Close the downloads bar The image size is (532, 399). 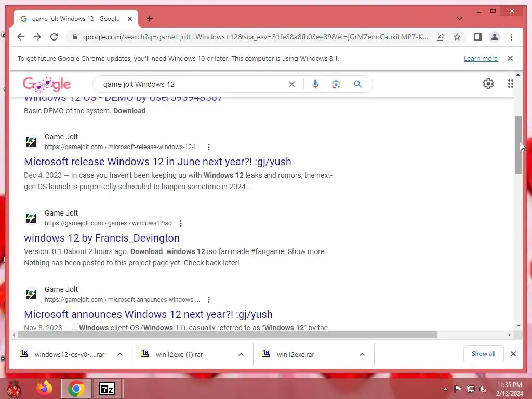(x=513, y=354)
